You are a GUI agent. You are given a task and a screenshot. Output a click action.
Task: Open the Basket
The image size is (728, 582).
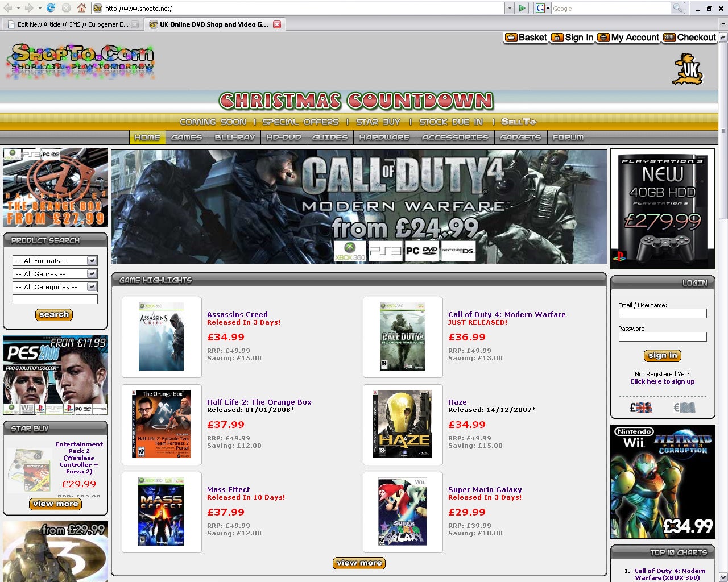[x=526, y=38]
